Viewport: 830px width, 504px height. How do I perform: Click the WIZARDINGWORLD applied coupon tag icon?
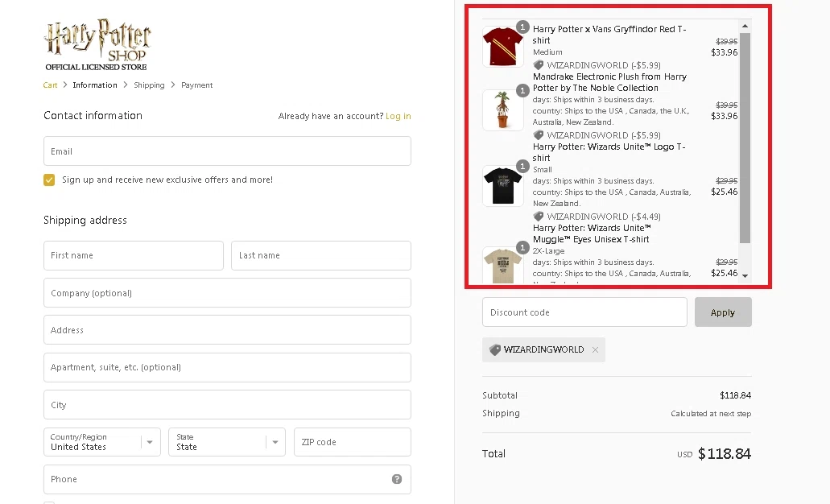coord(495,350)
